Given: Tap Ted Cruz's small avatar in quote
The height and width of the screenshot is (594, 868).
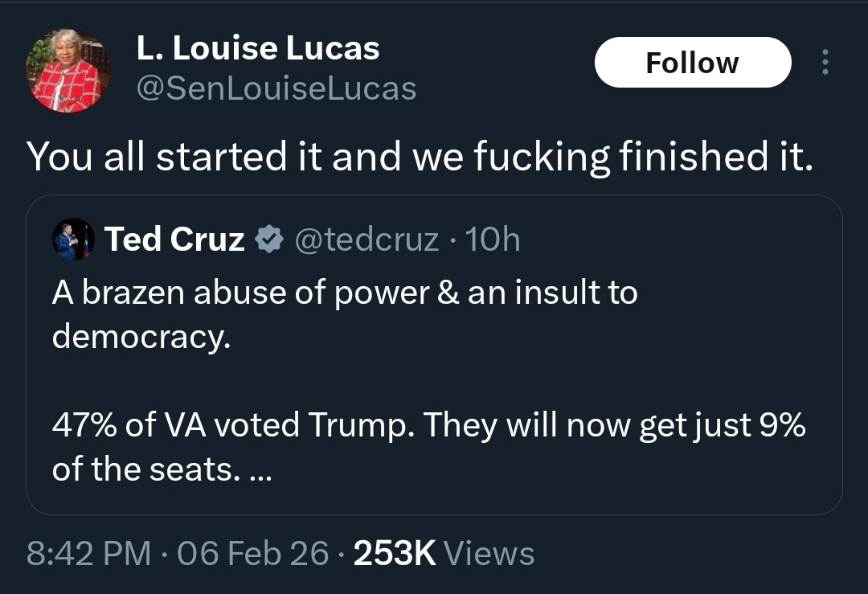Looking at the screenshot, I should tap(74, 239).
